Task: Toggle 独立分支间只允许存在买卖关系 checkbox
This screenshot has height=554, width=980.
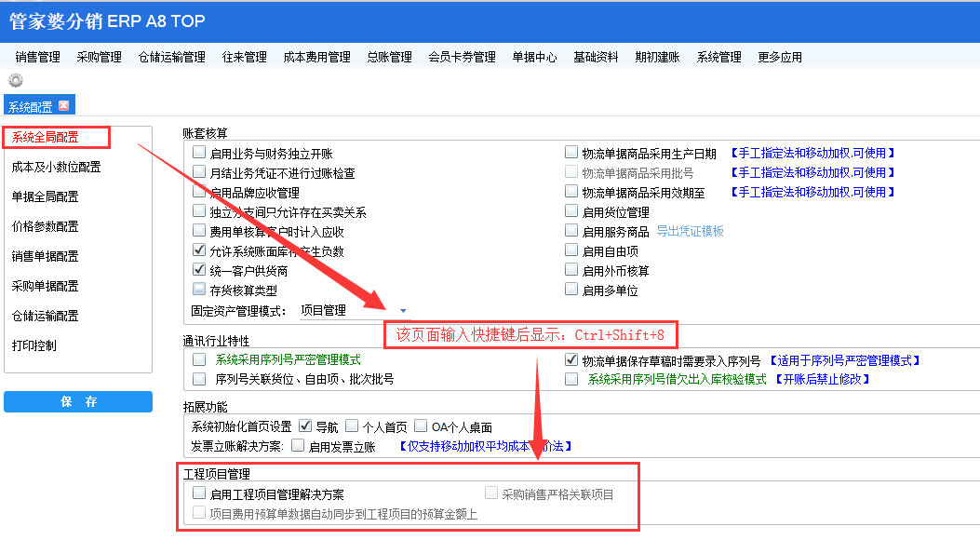Action: click(x=199, y=210)
